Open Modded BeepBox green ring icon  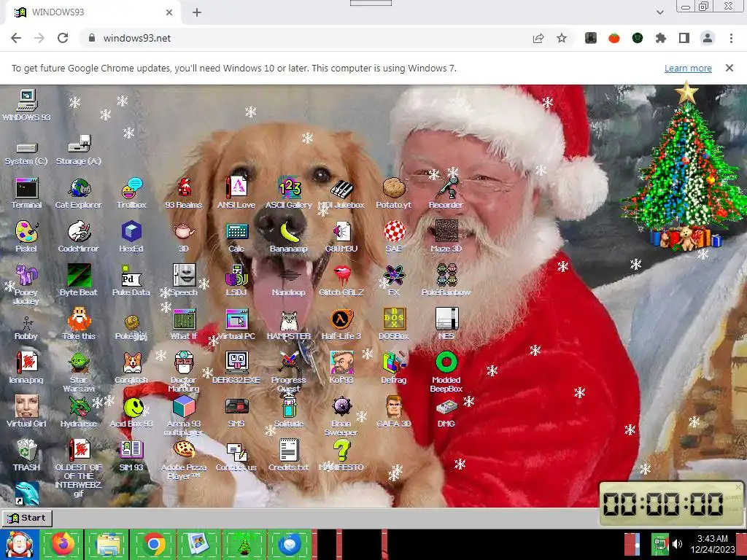pyautogui.click(x=446, y=372)
